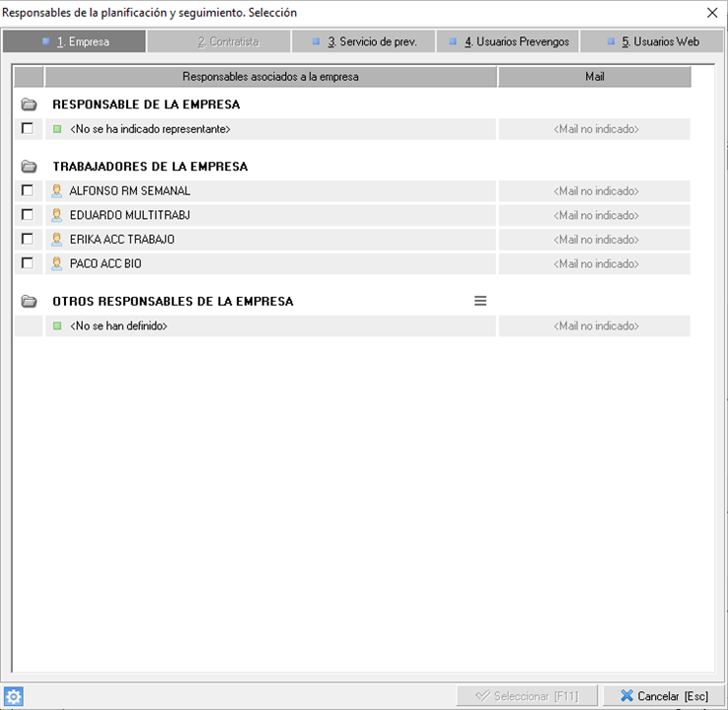Go to the 4. Usuarios Prevengos tab
This screenshot has width=728, height=710.
[x=508, y=41]
